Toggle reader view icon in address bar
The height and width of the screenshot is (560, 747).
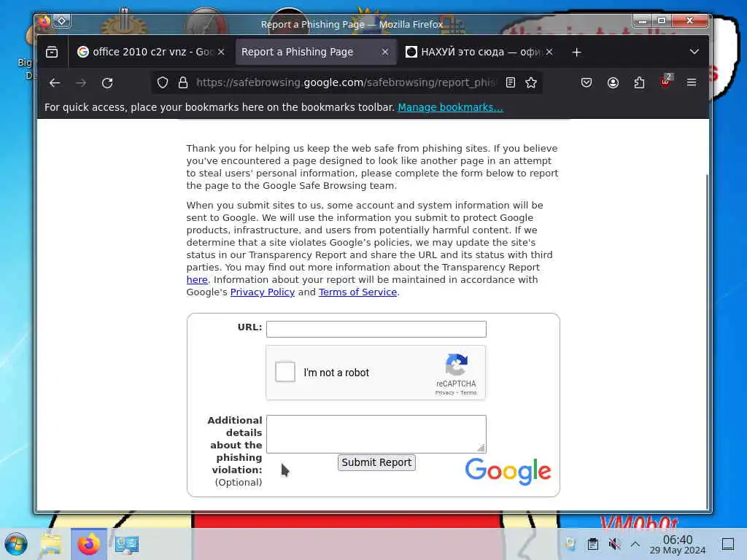click(510, 83)
